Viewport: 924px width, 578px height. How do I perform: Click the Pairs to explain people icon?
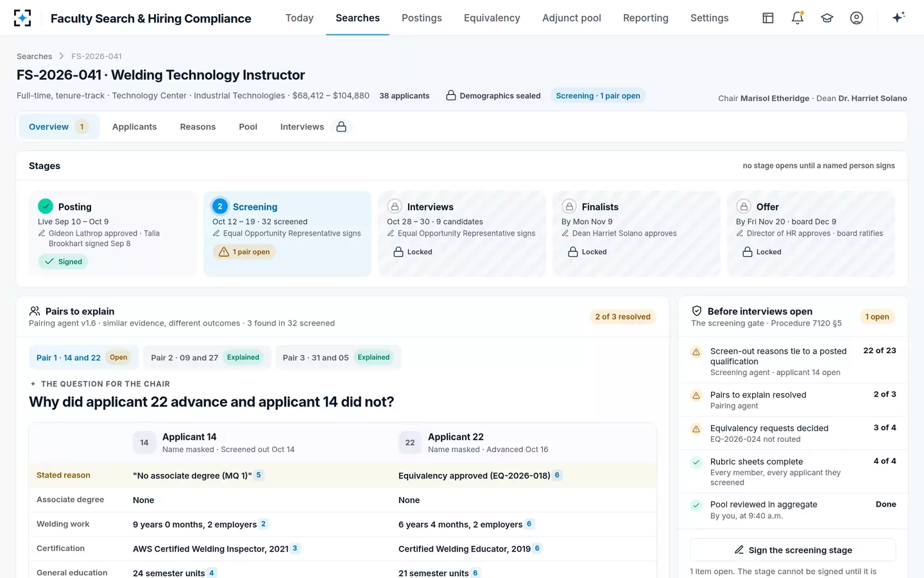tap(35, 311)
